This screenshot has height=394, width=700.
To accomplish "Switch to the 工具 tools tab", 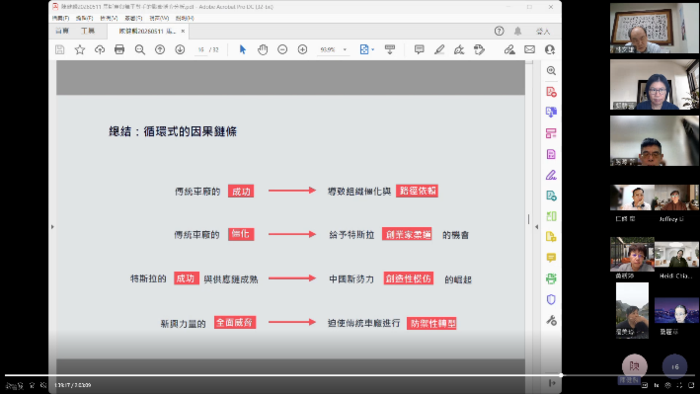I will [x=88, y=31].
